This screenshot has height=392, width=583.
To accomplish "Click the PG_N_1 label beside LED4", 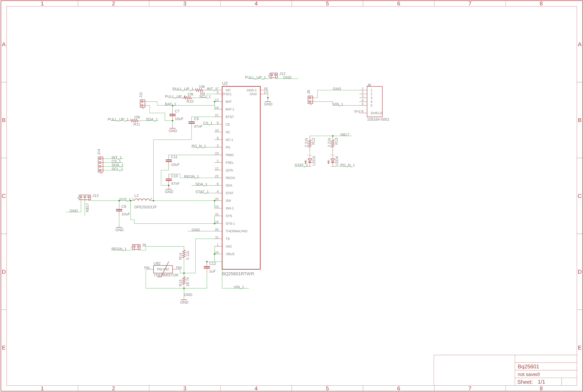I will point(347,165).
